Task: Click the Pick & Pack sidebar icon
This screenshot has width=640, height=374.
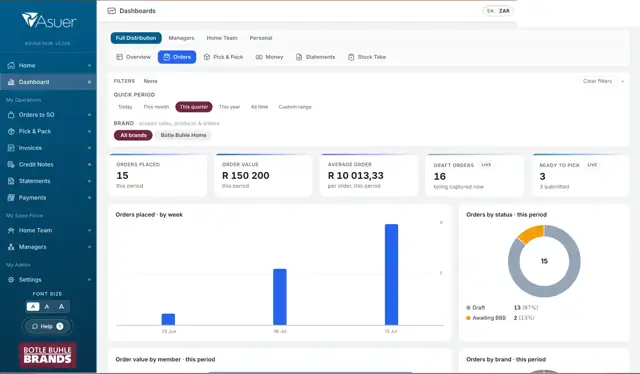Action: 11,131
